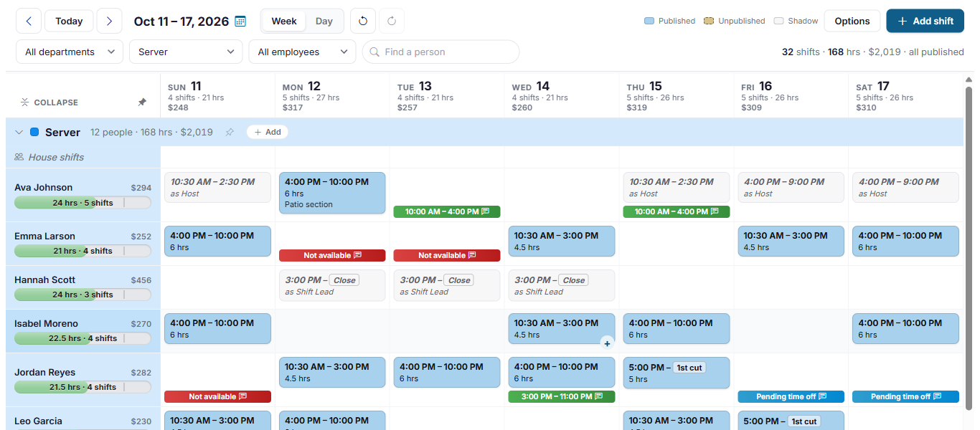Image resolution: width=980 pixels, height=430 pixels.
Task: Open note on Ava's Thursday 10:00 AM availability
Action: coord(715,211)
